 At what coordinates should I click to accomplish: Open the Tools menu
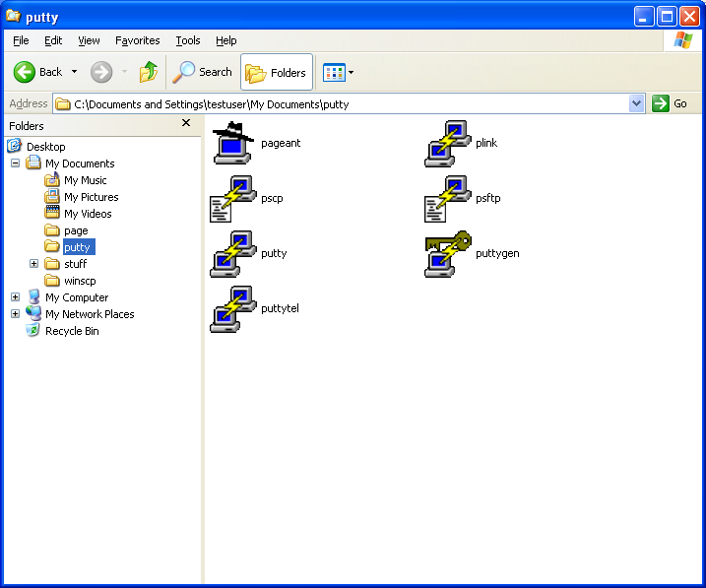(x=188, y=40)
